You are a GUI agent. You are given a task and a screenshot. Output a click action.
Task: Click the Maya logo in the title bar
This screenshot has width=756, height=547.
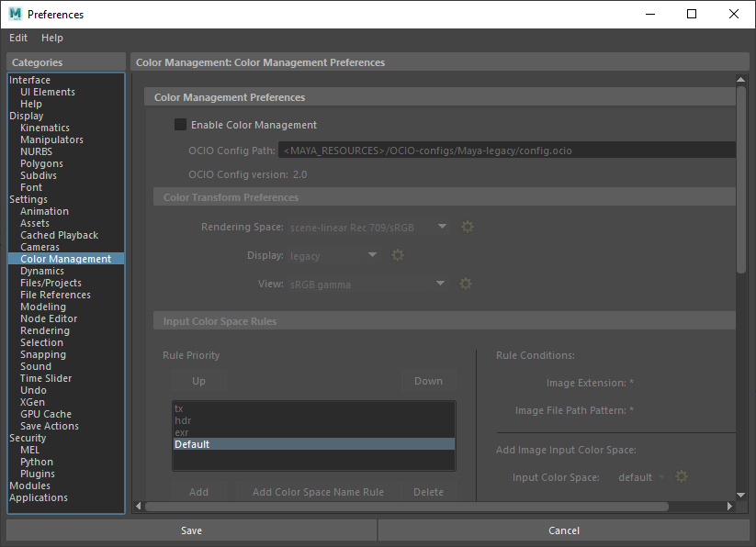16,14
